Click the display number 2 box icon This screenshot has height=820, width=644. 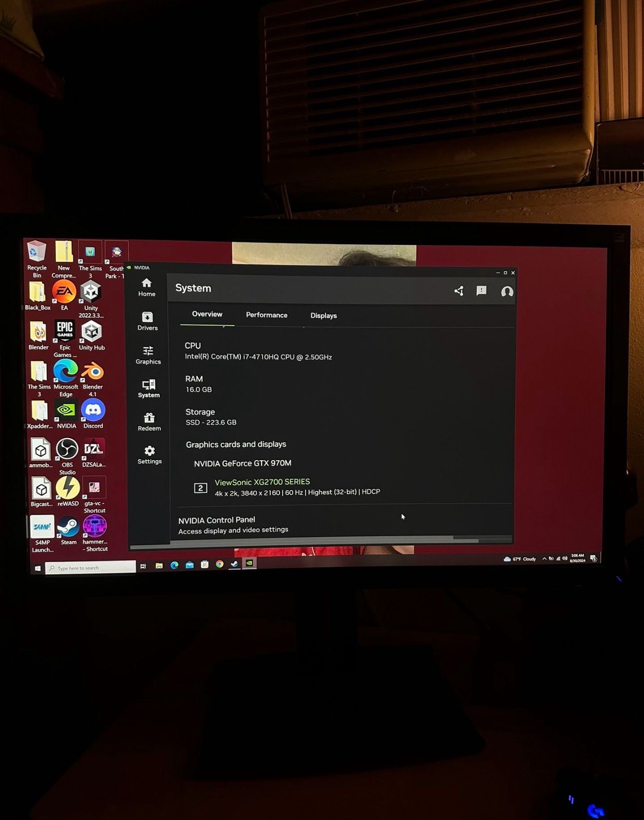[x=200, y=488]
